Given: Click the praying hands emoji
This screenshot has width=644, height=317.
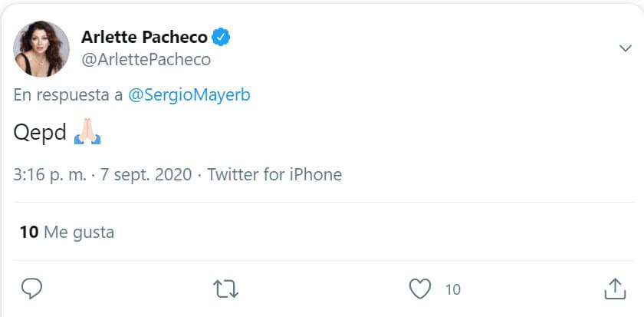Looking at the screenshot, I should 87,133.
